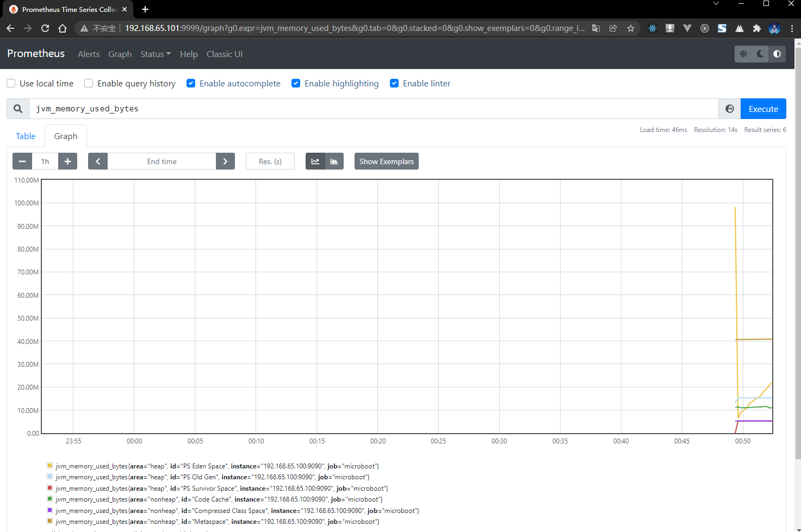Select the light/contrast theme half-circle icon
This screenshot has width=801, height=532.
tap(777, 54)
